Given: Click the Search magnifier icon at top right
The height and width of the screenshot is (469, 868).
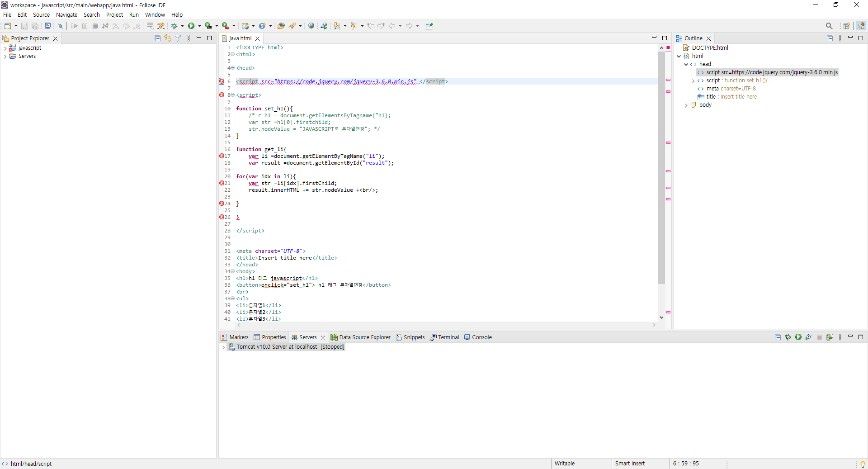Looking at the screenshot, I should 829,26.
